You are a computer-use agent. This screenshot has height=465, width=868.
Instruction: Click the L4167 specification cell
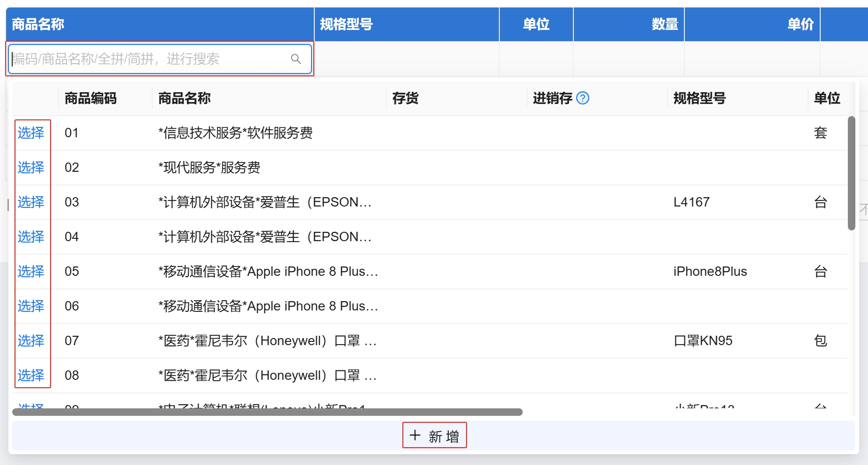(691, 202)
